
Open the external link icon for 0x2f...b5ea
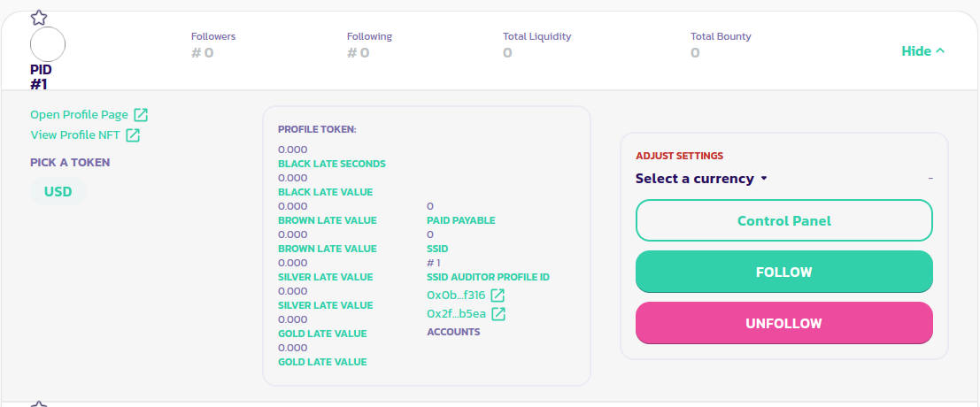point(498,314)
